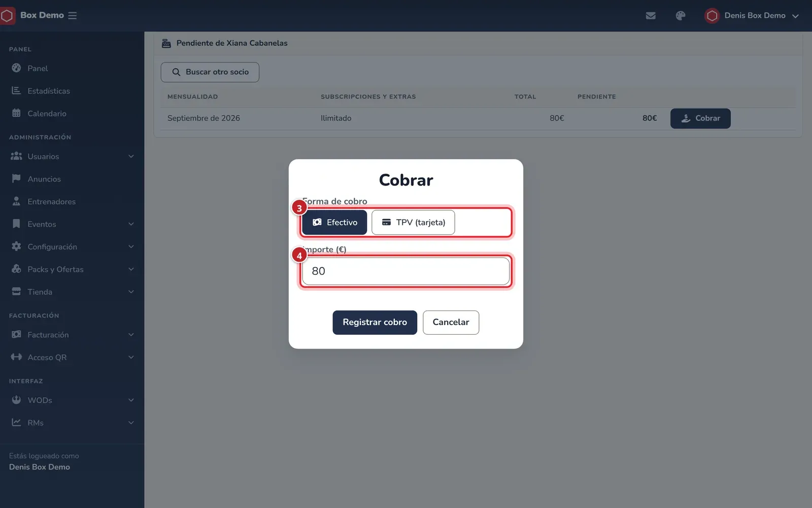Select Efectivo as payment method

click(x=334, y=223)
